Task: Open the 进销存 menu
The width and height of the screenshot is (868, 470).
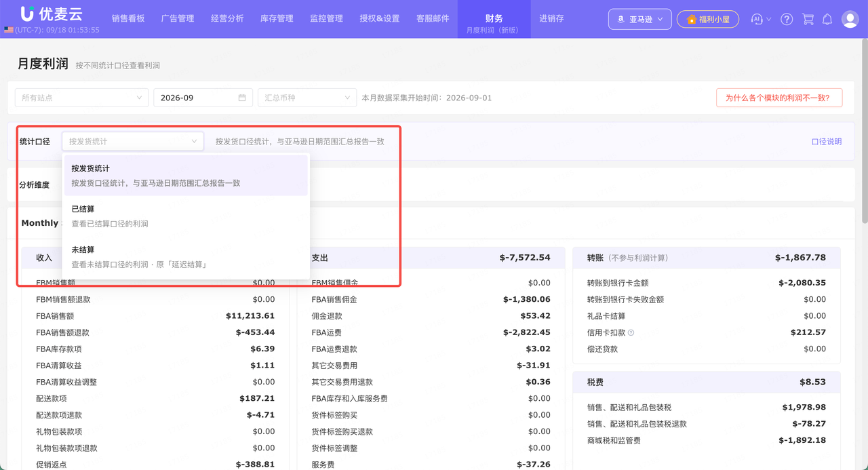Action: point(551,19)
